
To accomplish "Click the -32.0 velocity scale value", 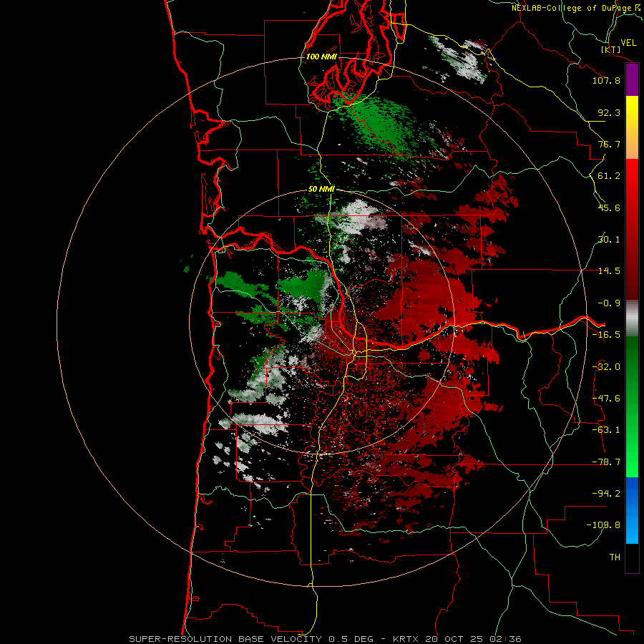I will tap(606, 367).
